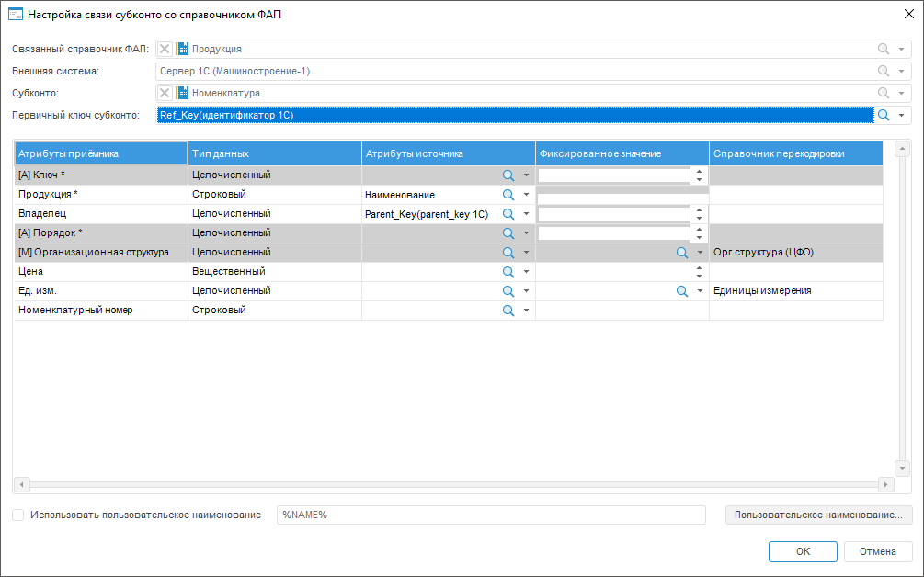This screenshot has width=924, height=577.
Task: Open Пользовательское наименование... dialog button
Action: [818, 515]
